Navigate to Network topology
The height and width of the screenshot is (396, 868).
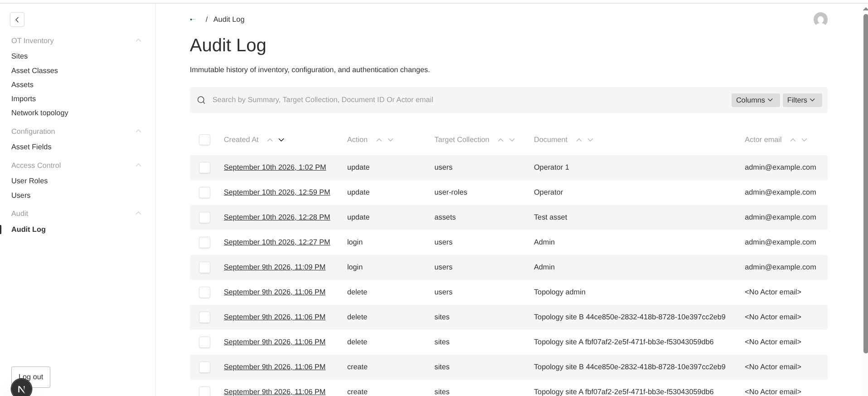(40, 113)
